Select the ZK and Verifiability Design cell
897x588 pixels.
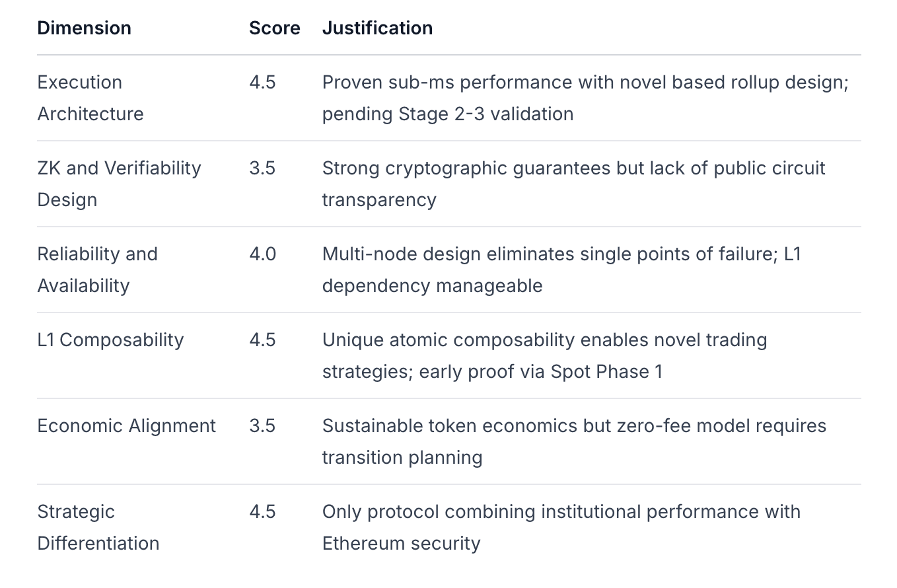coord(119,184)
